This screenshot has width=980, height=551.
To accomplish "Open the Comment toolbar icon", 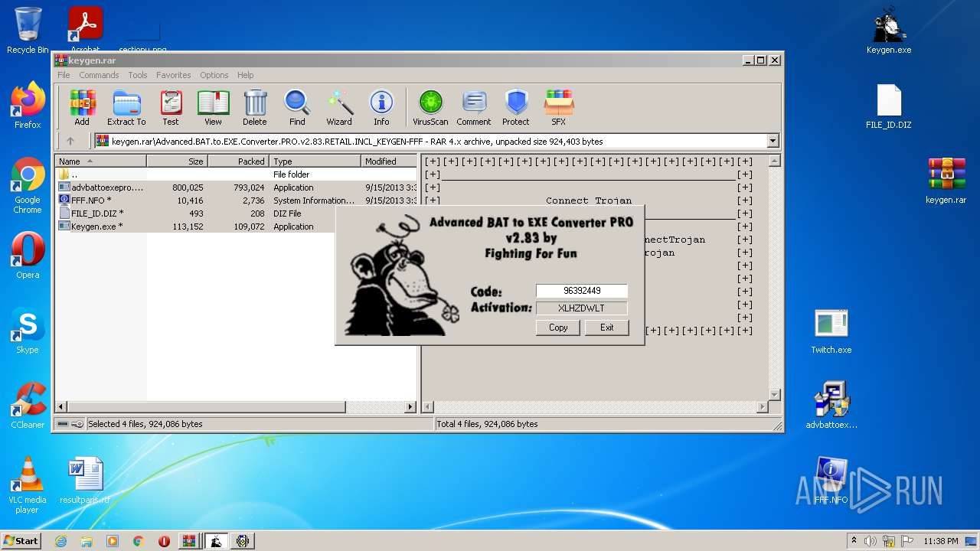I will [x=474, y=107].
